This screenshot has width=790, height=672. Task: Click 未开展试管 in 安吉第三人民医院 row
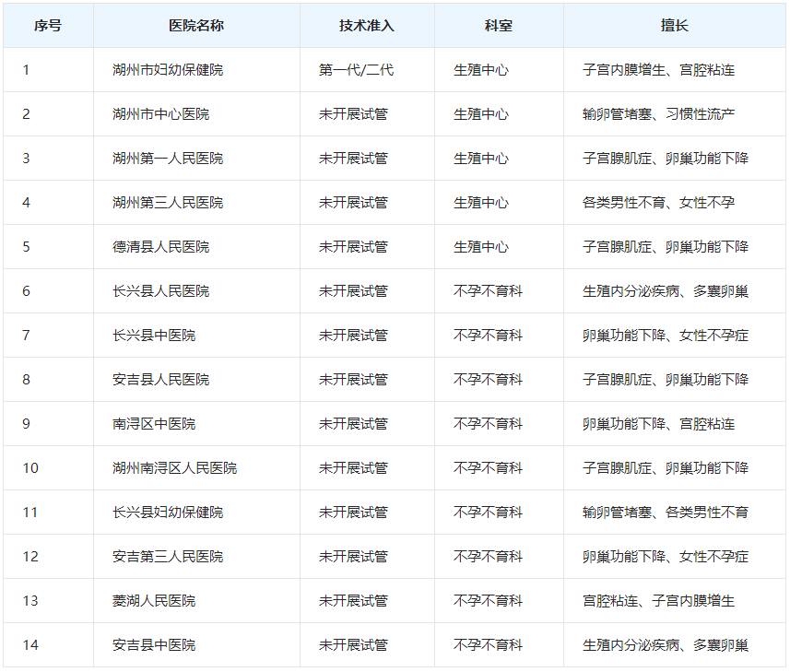click(353, 557)
